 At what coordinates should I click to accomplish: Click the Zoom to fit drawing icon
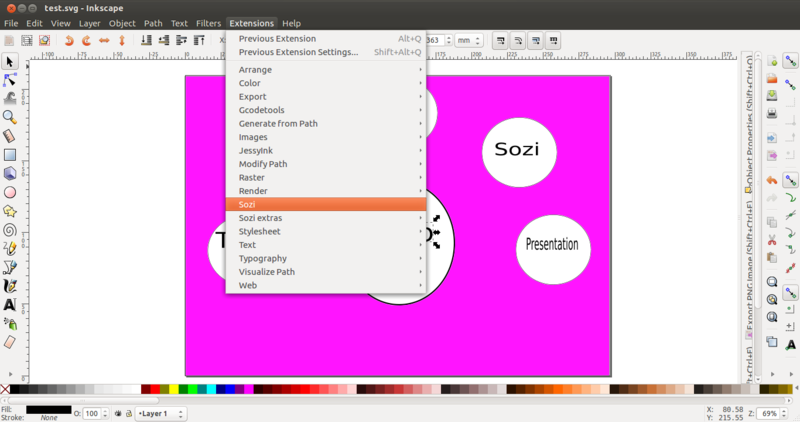[x=772, y=299]
